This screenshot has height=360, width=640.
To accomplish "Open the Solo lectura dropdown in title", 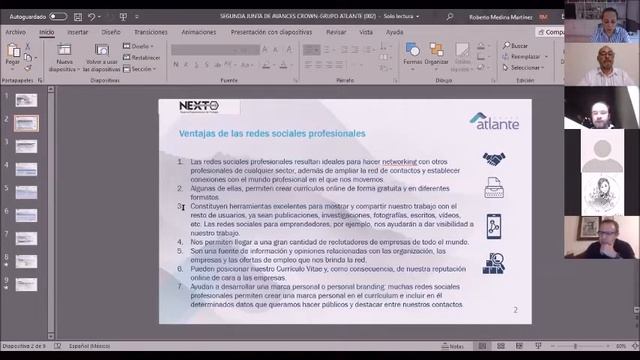I will tap(401, 17).
